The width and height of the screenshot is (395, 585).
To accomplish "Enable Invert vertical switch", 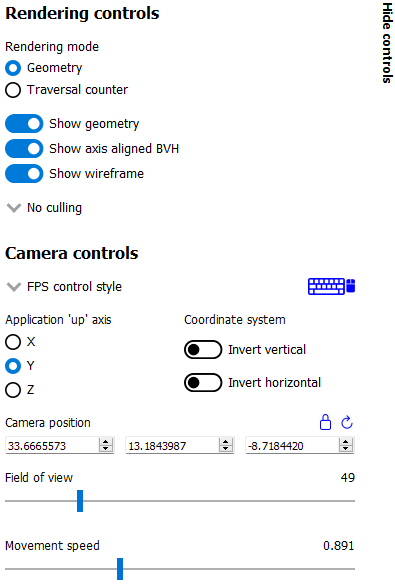I will tap(203, 350).
